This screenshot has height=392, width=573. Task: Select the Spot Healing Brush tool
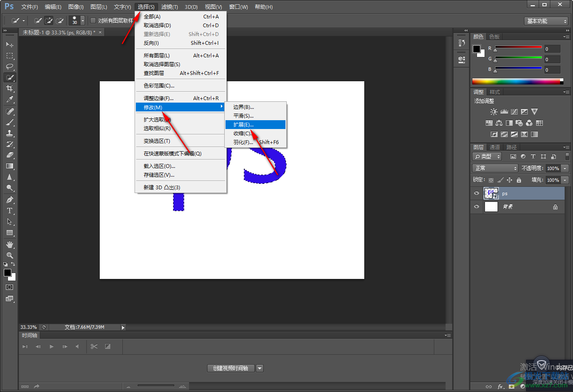[x=10, y=111]
